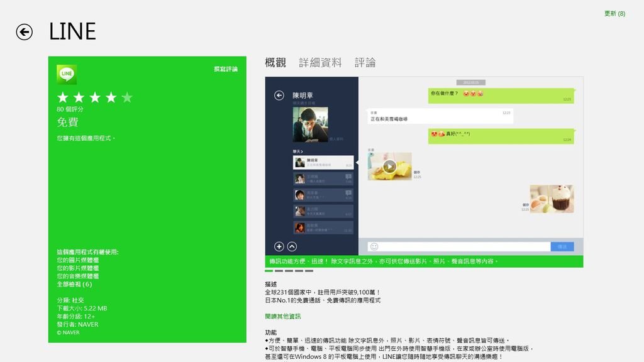Select the 評論 tab
Viewport: 644px width, 362px height.
(365, 62)
